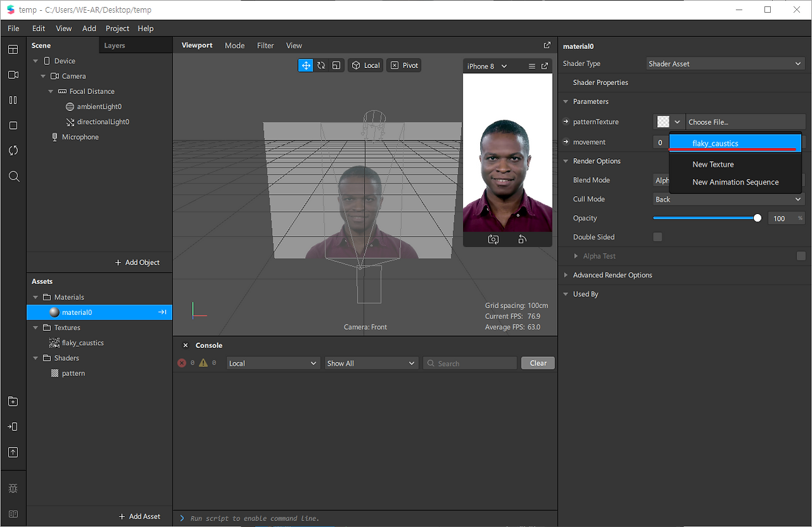The width and height of the screenshot is (812, 527).
Task: Open the Edit menu
Action: click(39, 29)
